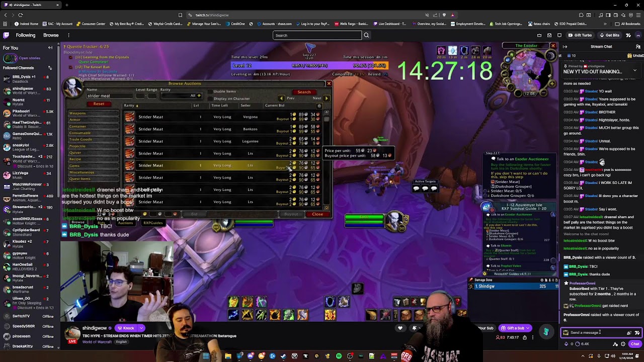Open the Knock button dropdown arrow
Screen dimensions: 644x362
pyautogui.click(x=141, y=328)
